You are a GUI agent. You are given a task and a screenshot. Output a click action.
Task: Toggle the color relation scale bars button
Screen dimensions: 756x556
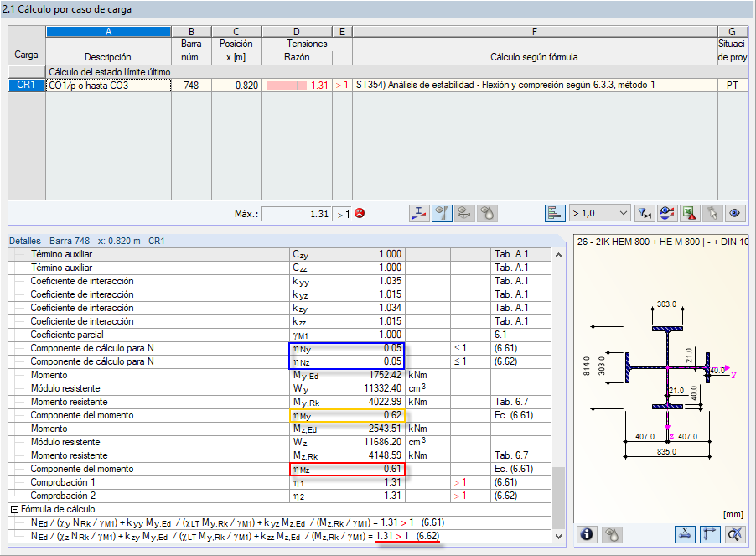click(x=555, y=214)
